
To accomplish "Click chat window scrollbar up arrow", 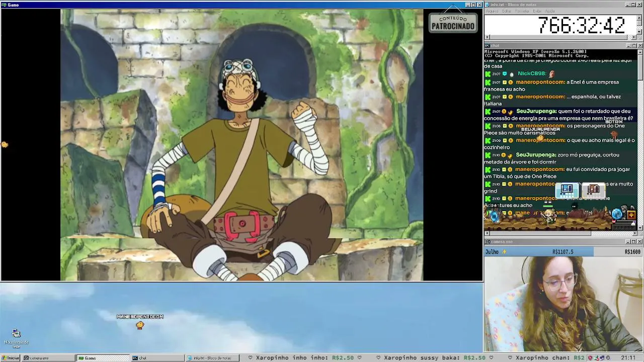I will [640, 52].
